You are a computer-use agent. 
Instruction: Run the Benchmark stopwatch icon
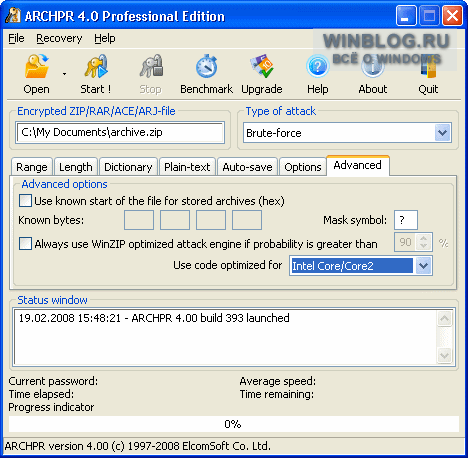(x=206, y=66)
